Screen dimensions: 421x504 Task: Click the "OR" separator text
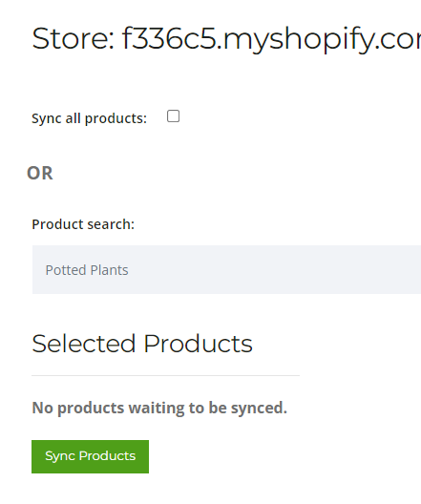coord(40,174)
